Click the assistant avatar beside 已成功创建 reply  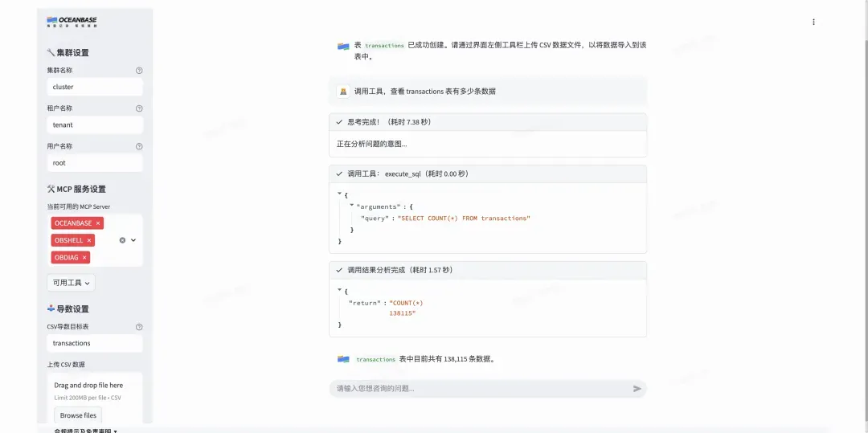(343, 46)
